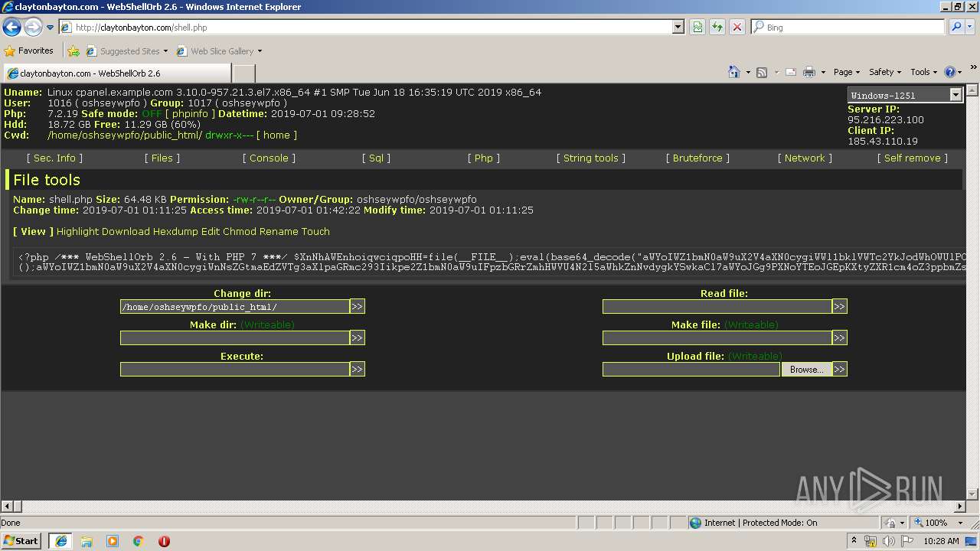Click the Execute command input field
The height and width of the screenshot is (551, 980).
[235, 369]
